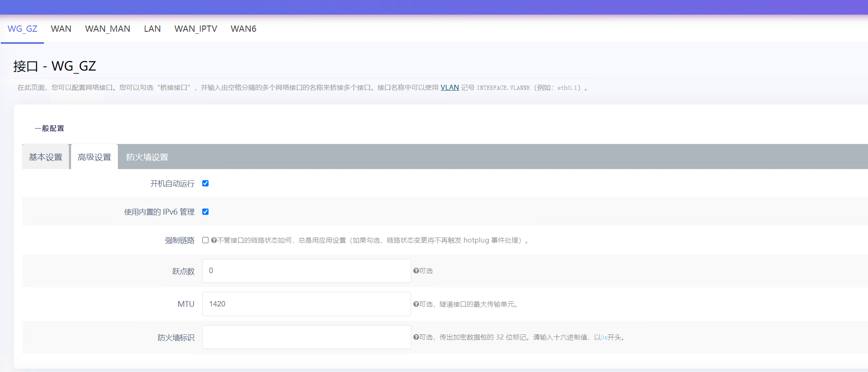The width and height of the screenshot is (868, 372).
Task: Focus the MTU input field showing 1420
Action: tap(306, 304)
